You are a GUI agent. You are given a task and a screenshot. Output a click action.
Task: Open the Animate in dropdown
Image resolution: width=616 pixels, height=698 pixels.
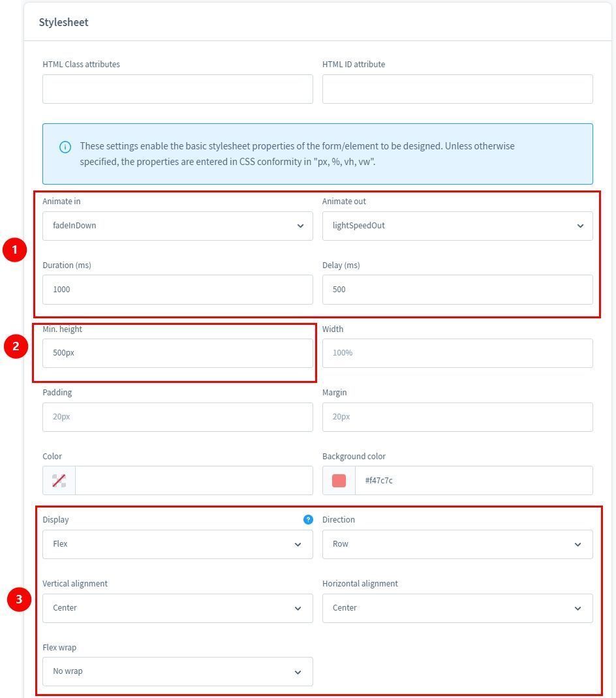[177, 226]
